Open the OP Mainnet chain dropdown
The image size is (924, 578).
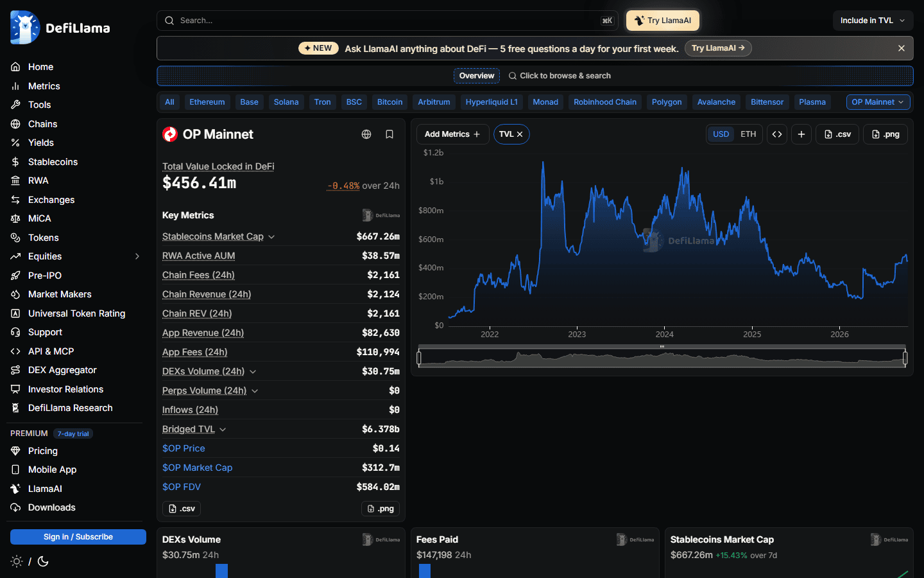[878, 102]
